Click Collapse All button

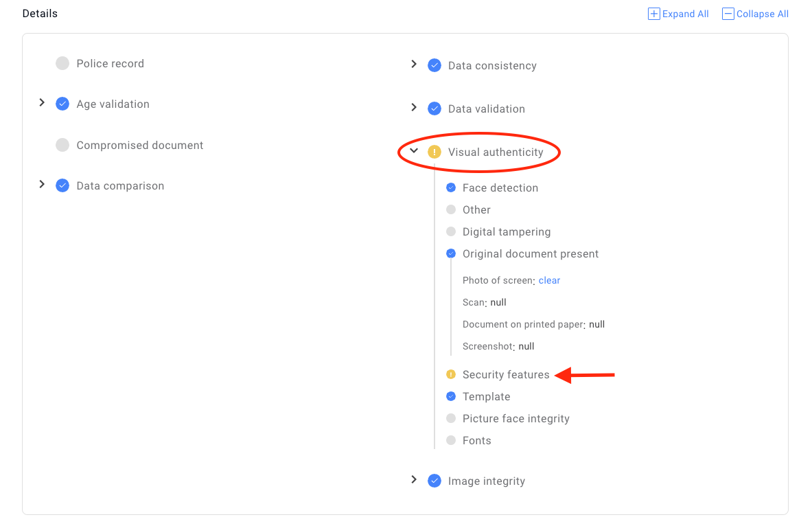[755, 14]
